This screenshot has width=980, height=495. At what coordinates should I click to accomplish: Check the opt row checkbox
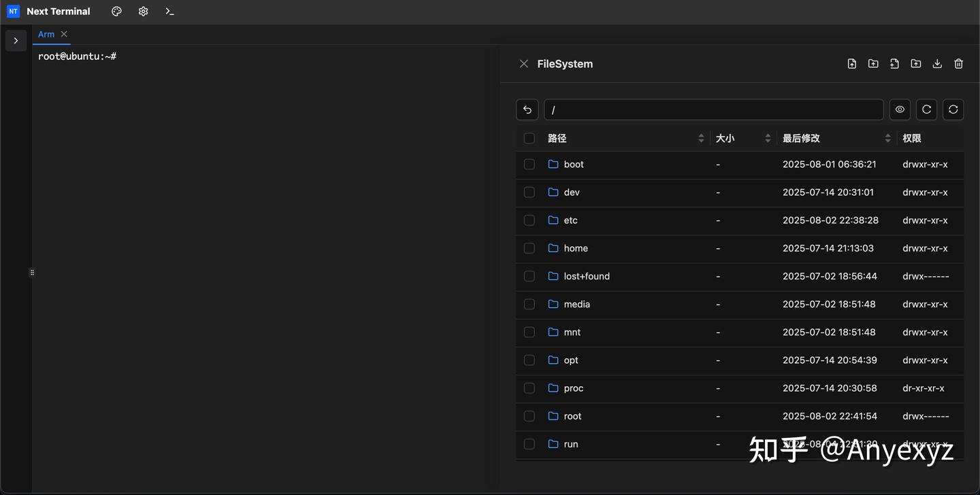click(x=529, y=360)
